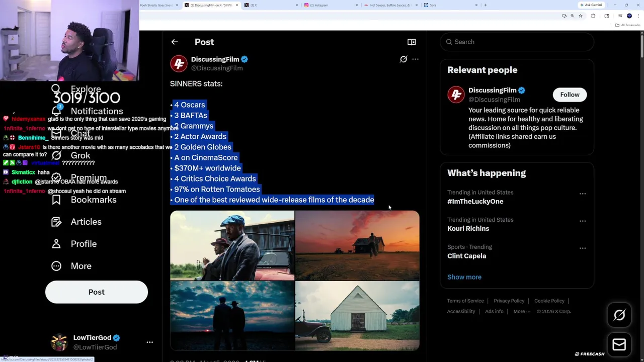
Task: Open LowTierGod account switcher dots
Action: pyautogui.click(x=149, y=342)
